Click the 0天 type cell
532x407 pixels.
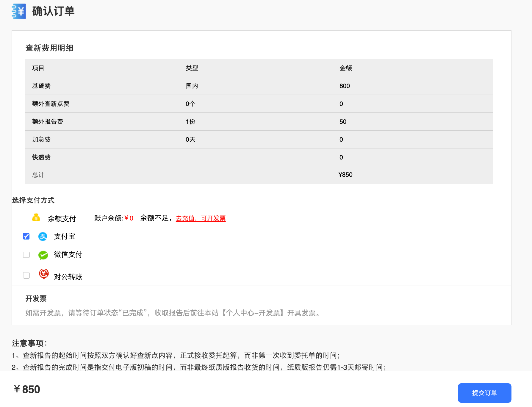190,140
